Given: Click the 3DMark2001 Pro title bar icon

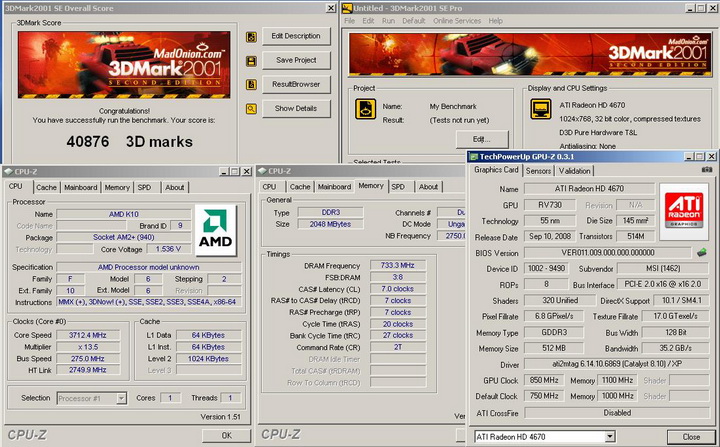Looking at the screenshot, I should coord(347,8).
